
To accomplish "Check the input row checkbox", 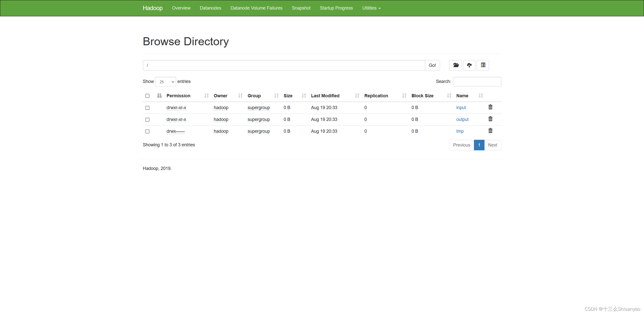I will (147, 108).
